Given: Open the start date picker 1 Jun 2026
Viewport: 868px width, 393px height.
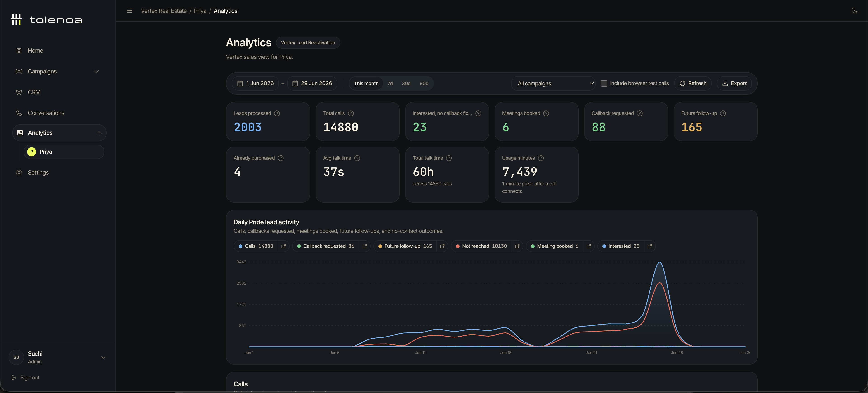Looking at the screenshot, I should pyautogui.click(x=255, y=83).
